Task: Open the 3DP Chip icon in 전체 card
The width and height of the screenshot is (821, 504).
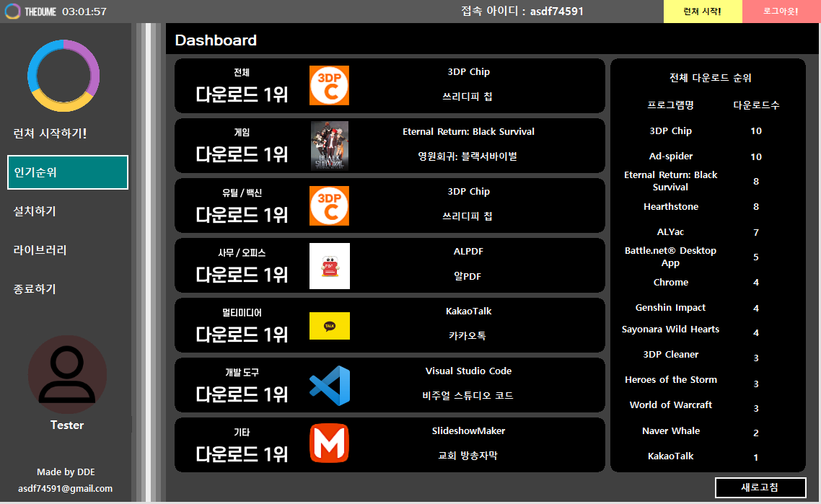Action: point(329,85)
